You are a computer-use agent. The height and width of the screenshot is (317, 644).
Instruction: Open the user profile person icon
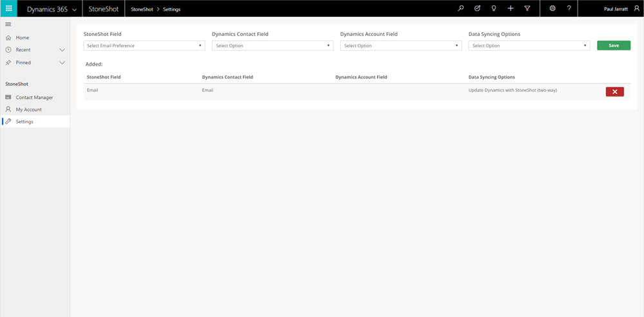pos(637,8)
